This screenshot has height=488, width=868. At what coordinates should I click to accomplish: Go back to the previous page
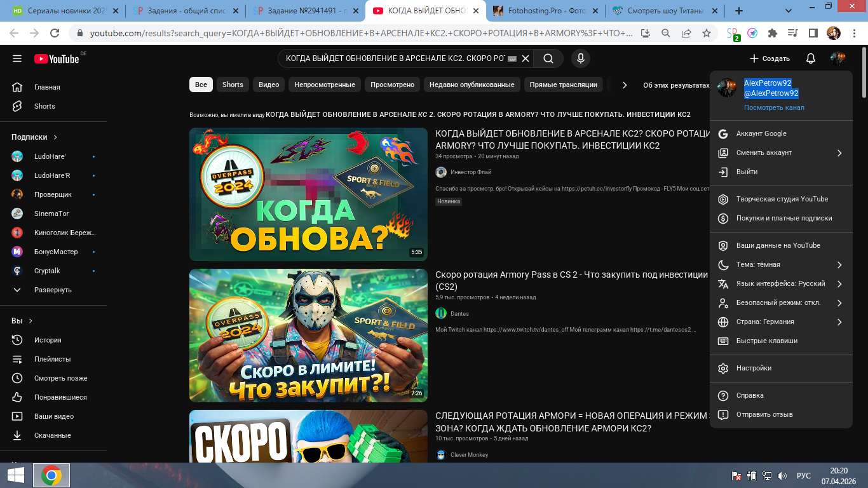(x=14, y=33)
